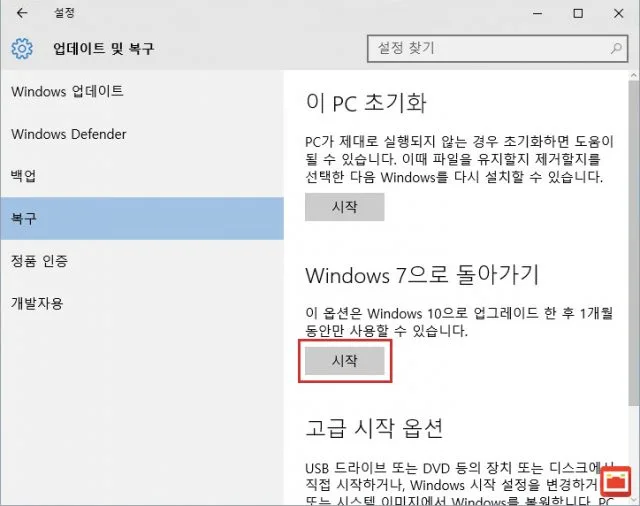The width and height of the screenshot is (640, 506).
Task: Focus the 설정 찾기 search field
Action: pyautogui.click(x=497, y=49)
